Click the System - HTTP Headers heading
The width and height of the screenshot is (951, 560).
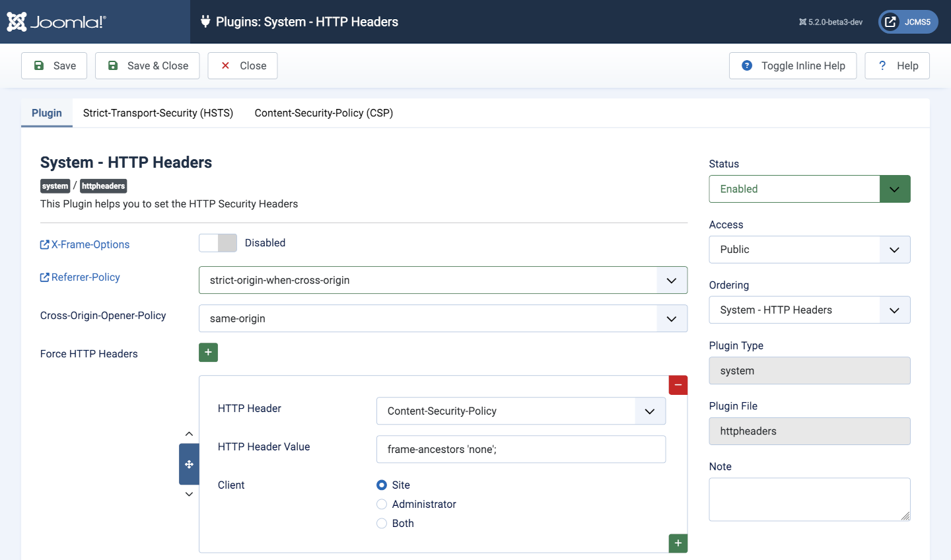126,162
